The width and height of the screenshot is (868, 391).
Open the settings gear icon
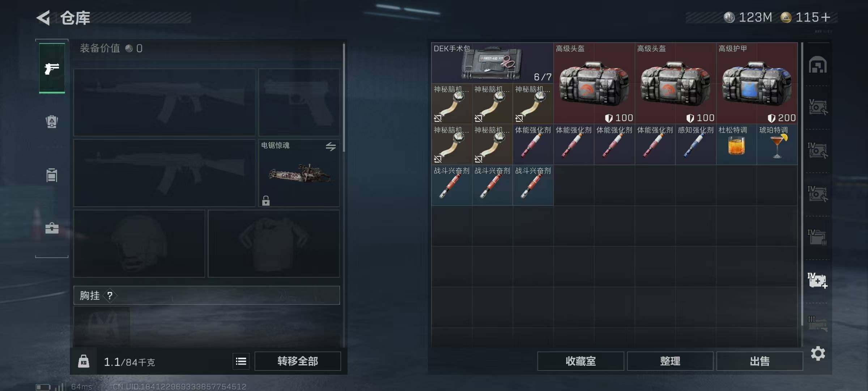[818, 353]
